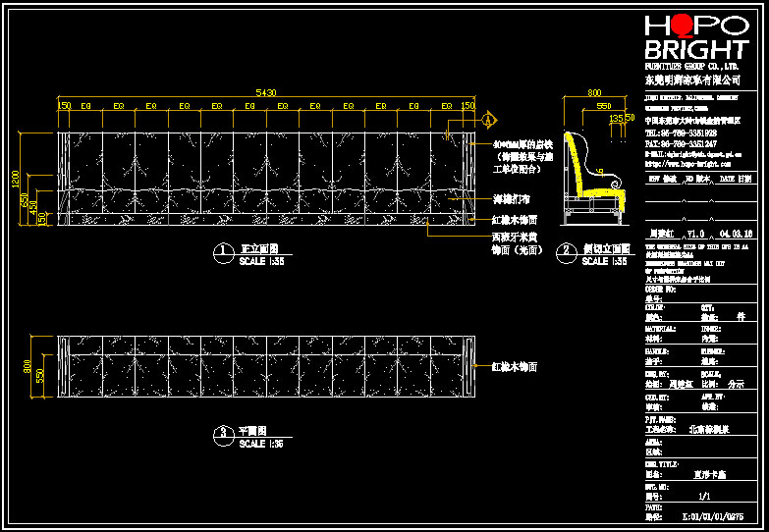Screen dimensions: 769x532
Task: Select the 1/1 sheet number
Action: click(704, 497)
